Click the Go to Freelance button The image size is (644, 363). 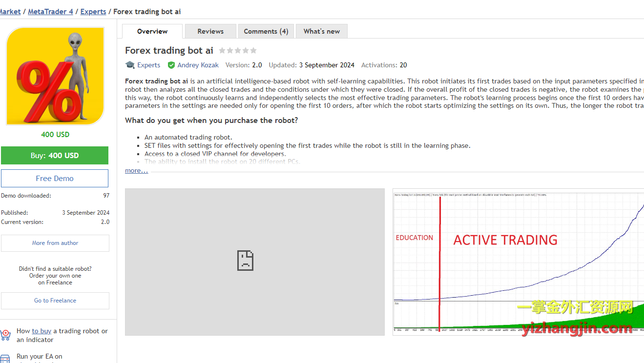(55, 301)
